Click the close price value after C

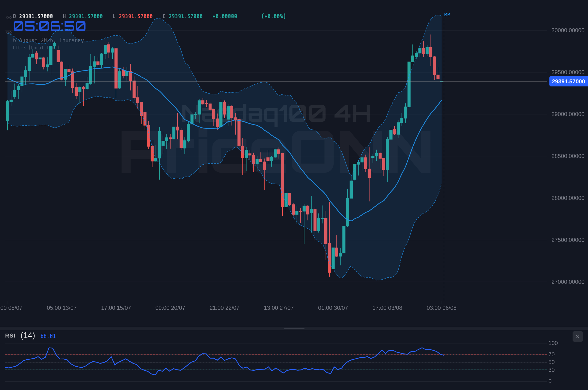click(186, 16)
